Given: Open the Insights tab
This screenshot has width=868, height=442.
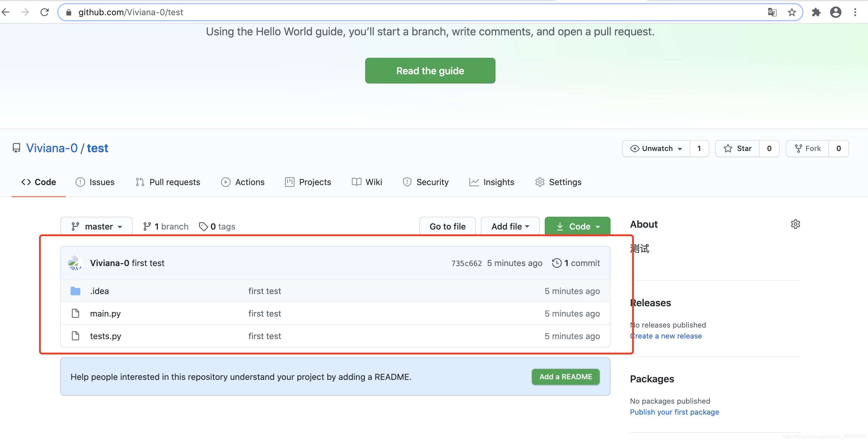Looking at the screenshot, I should 492,182.
